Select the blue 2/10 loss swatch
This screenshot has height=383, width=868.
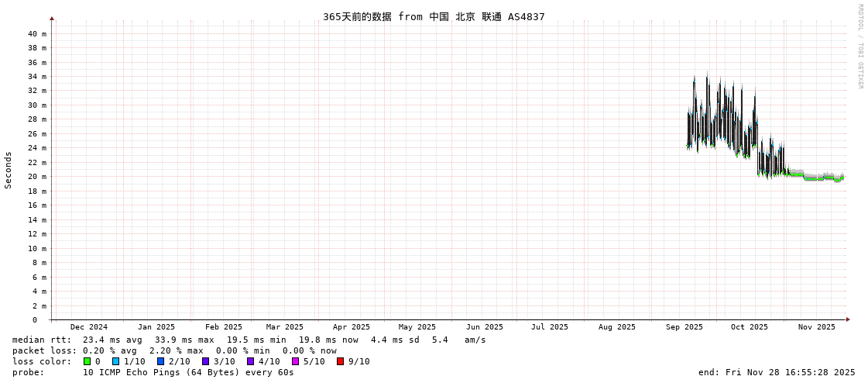(160, 361)
